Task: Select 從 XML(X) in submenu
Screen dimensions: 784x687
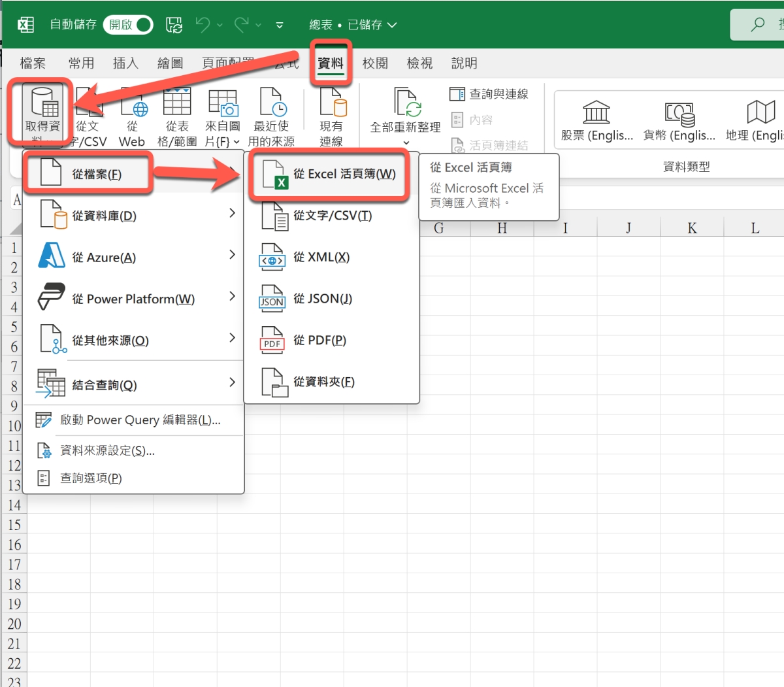Action: coord(331,258)
